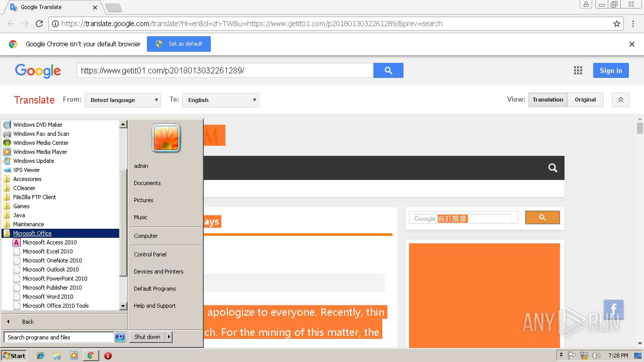644x362 pixels.
Task: Open the To language dropdown
Action: [x=220, y=100]
